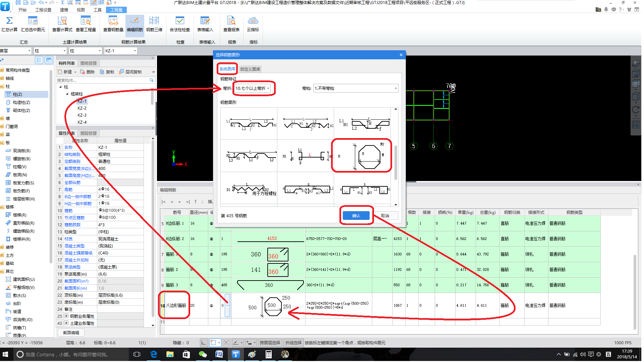
Task: Click first-row navigation arrow in 编辑钢筋
Action: pos(163,202)
